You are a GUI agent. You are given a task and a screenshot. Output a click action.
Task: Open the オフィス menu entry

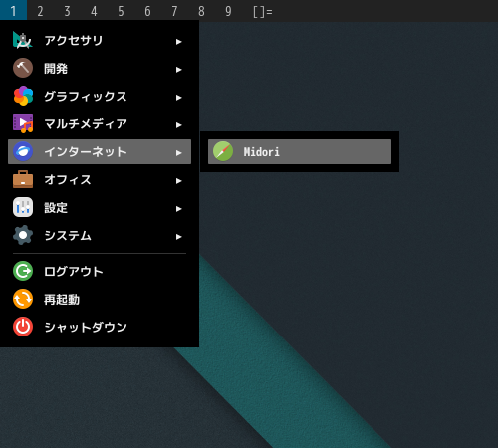(x=100, y=179)
